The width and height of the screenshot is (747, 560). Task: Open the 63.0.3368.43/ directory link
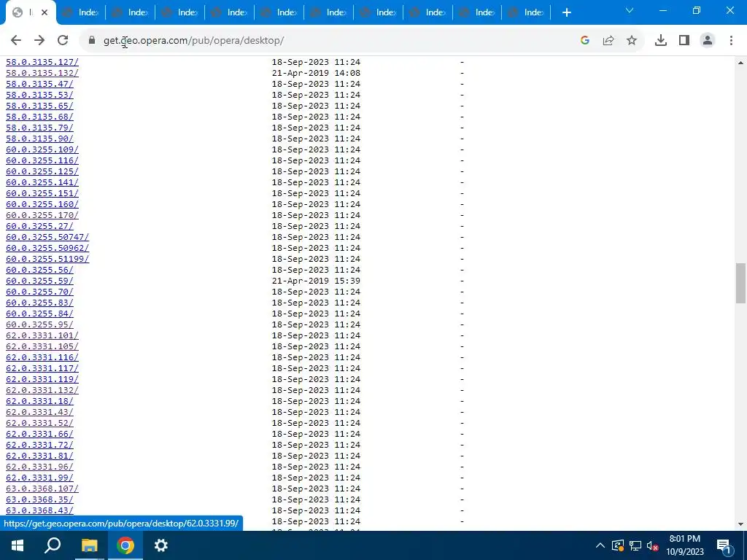point(39,511)
